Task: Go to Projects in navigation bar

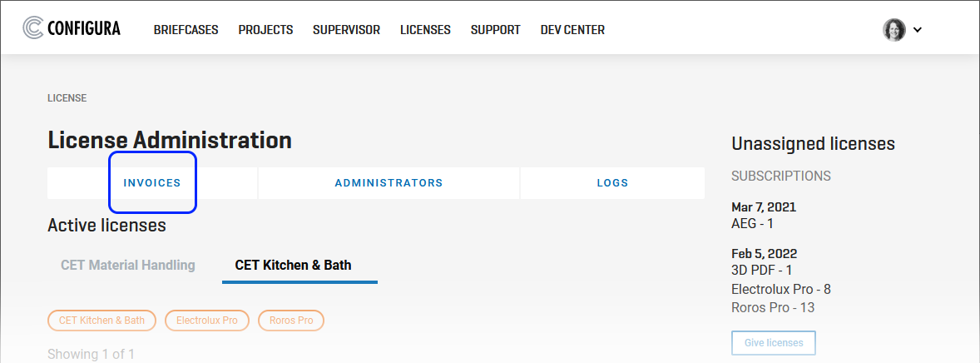Action: (265, 29)
